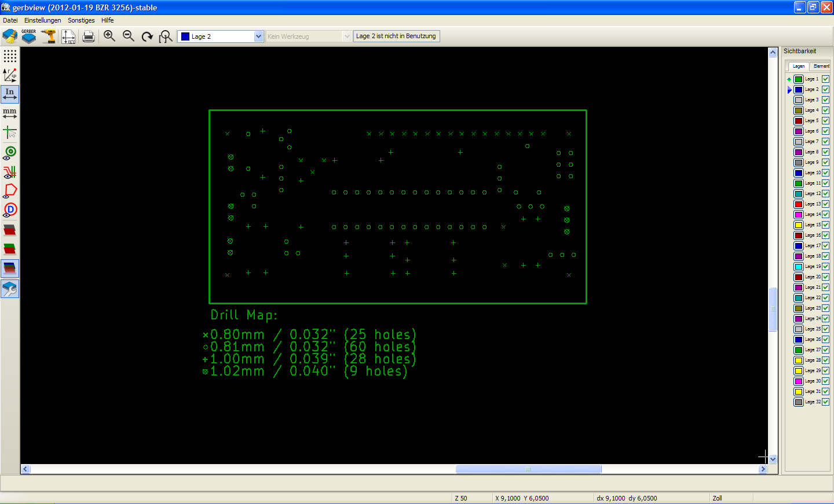
Task: Toggle visibility checkbox for Lage 2
Action: (825, 90)
